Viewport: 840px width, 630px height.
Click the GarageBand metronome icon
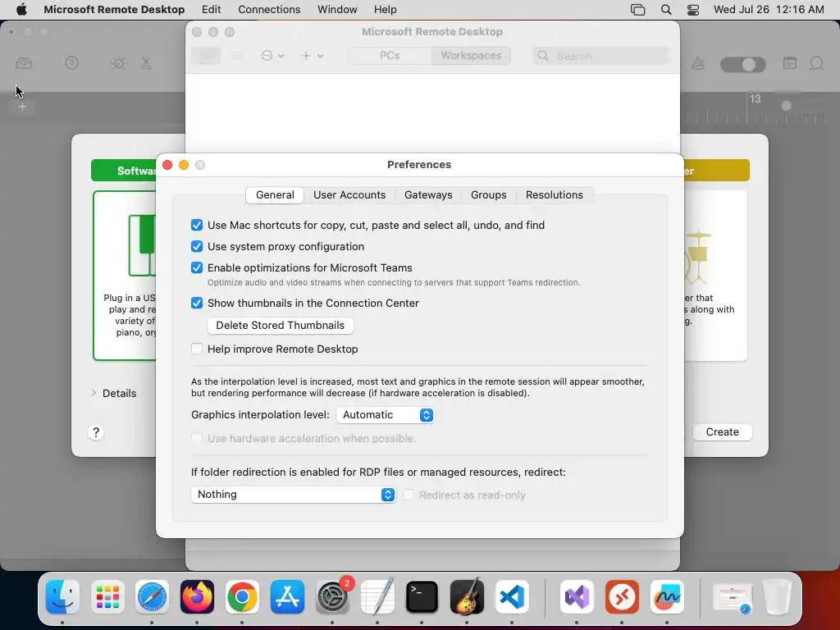tap(698, 64)
